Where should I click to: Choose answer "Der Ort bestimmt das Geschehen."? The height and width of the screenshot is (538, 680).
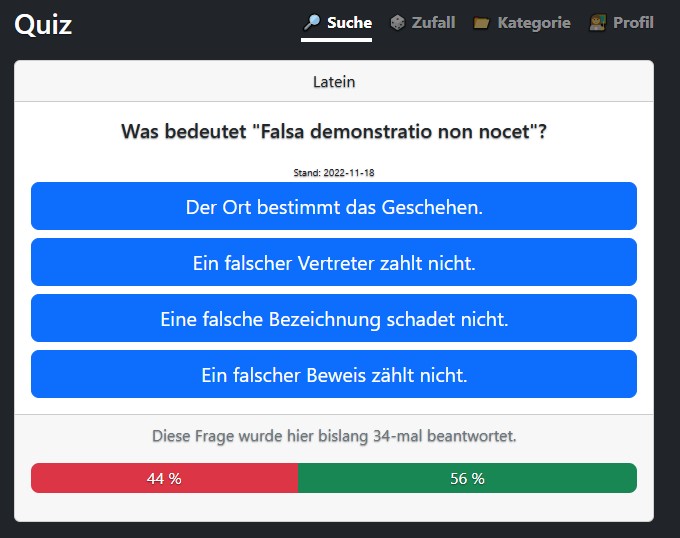tap(334, 206)
